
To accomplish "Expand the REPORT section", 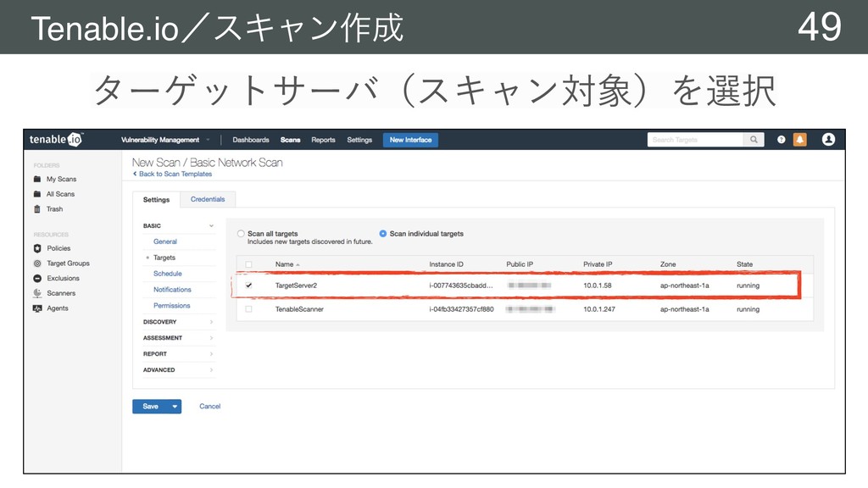I will pyautogui.click(x=178, y=354).
